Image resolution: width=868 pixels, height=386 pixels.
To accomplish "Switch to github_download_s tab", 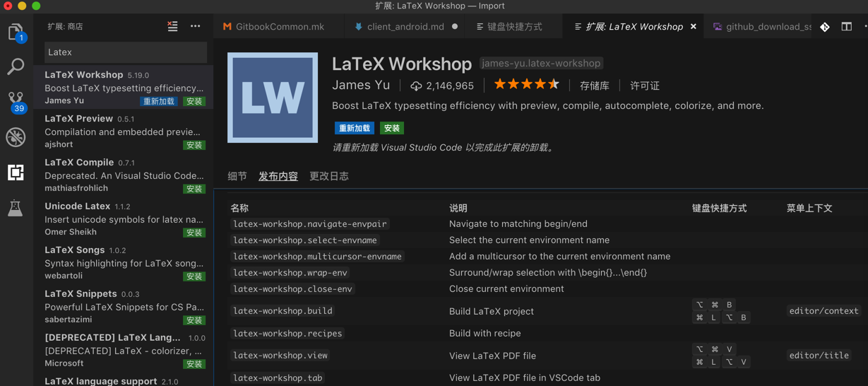I will coord(761,27).
